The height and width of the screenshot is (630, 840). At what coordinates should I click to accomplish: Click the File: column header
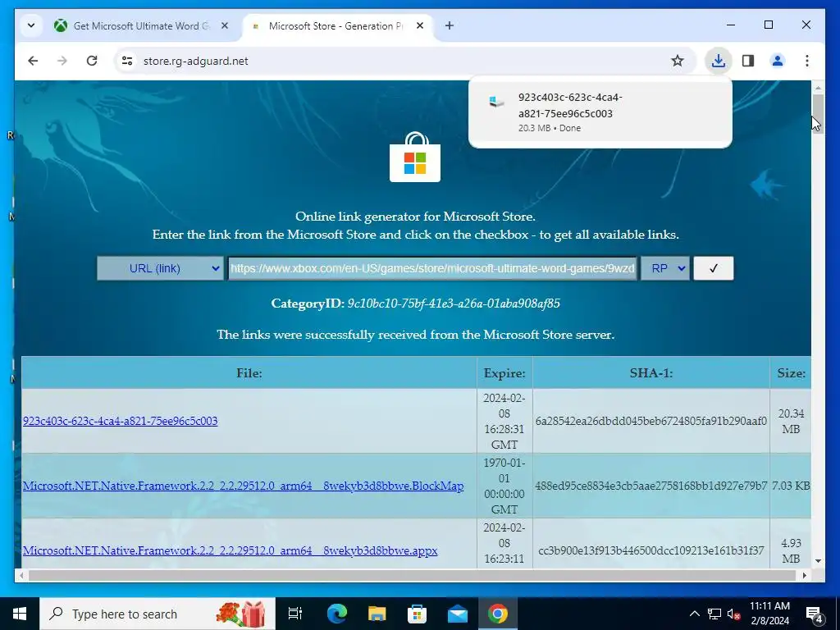coord(249,373)
